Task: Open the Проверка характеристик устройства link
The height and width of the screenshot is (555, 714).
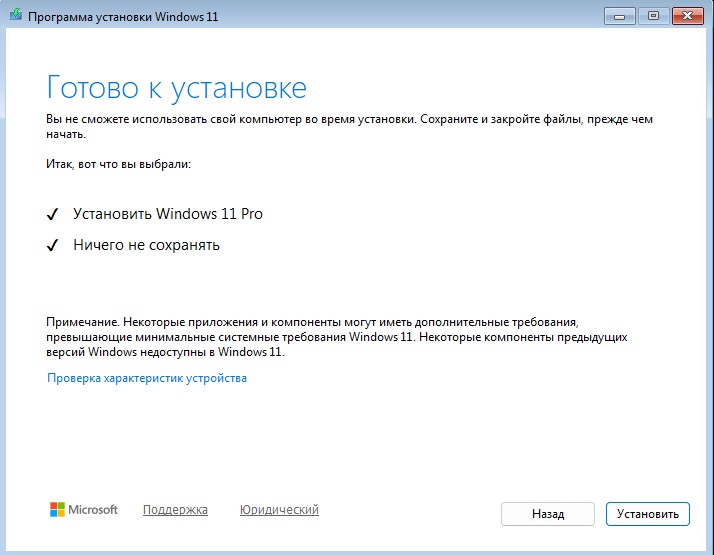Action: pos(147,378)
